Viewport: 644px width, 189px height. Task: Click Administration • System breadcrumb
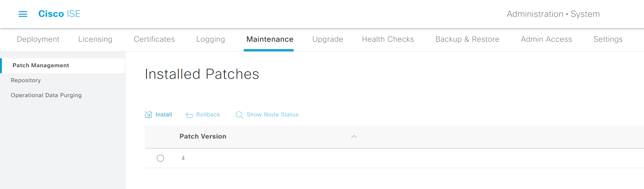tap(553, 14)
